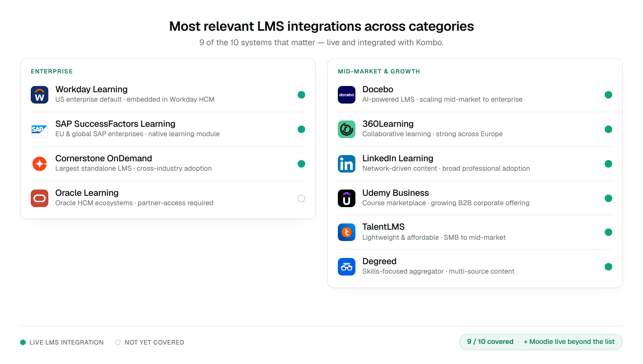Click 'US enterprise default · embedded in Workday HCM'

point(135,99)
